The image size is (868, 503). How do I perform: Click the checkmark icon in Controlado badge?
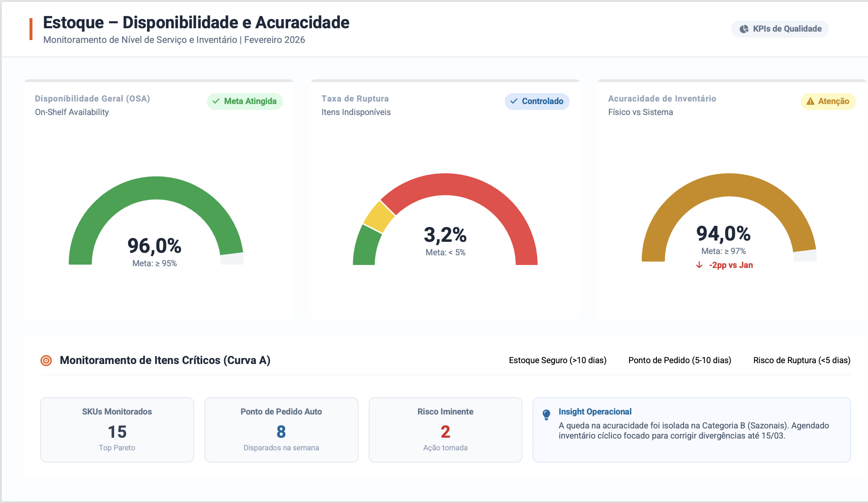(514, 101)
